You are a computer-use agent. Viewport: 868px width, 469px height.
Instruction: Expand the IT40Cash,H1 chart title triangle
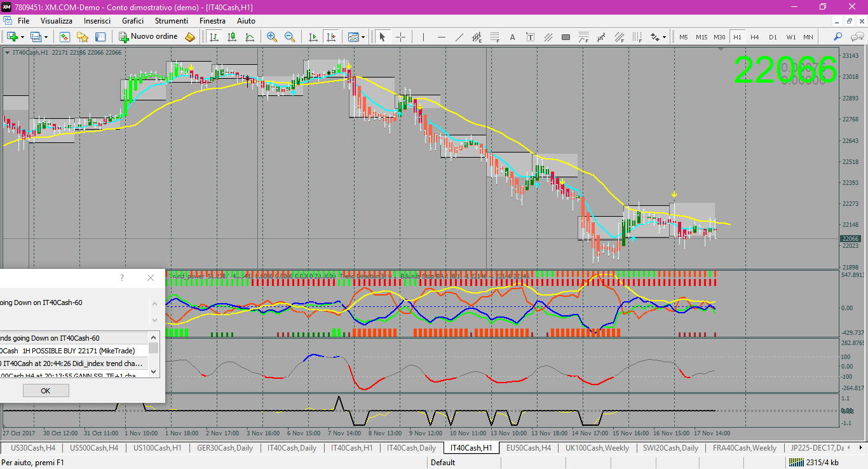[x=7, y=53]
